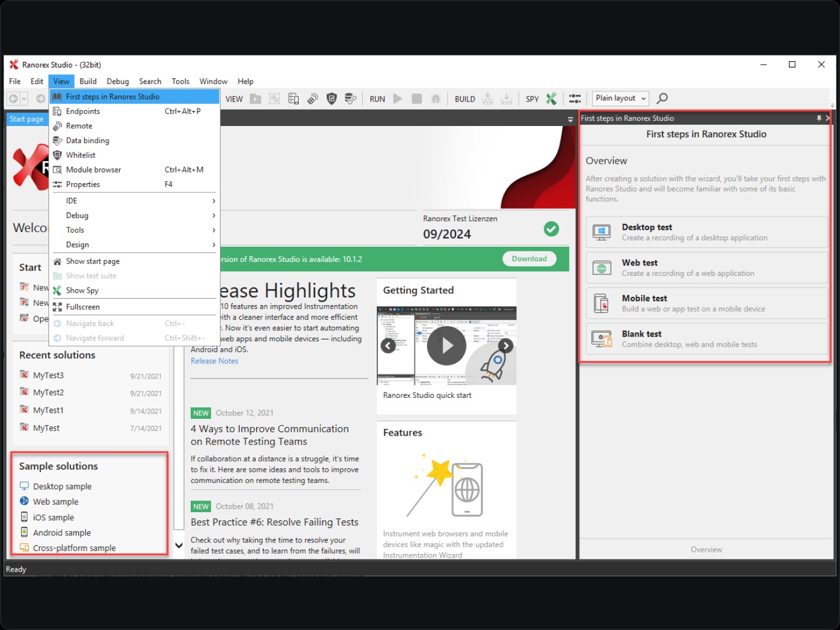Image resolution: width=840 pixels, height=630 pixels.
Task: Choose Module browser from the View menu
Action: (x=134, y=169)
